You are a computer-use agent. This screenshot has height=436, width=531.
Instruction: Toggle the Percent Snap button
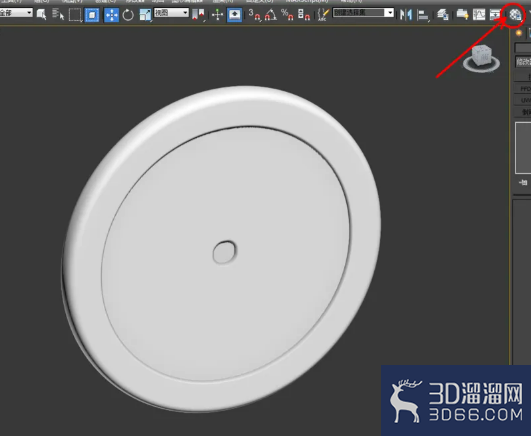287,15
